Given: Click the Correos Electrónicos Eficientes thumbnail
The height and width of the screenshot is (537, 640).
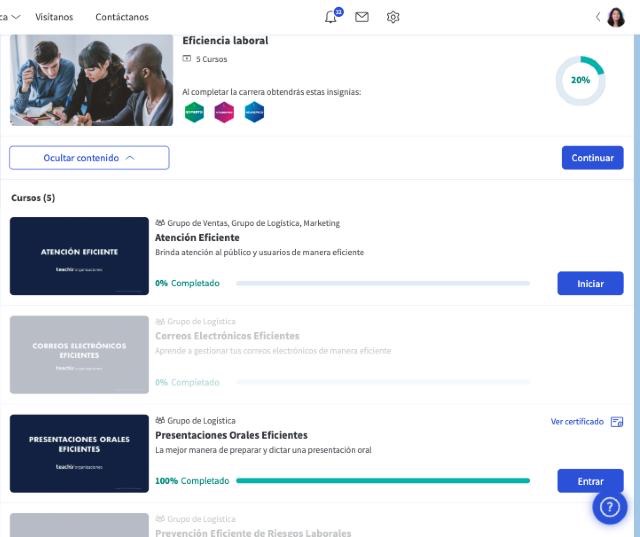Looking at the screenshot, I should coord(79,355).
